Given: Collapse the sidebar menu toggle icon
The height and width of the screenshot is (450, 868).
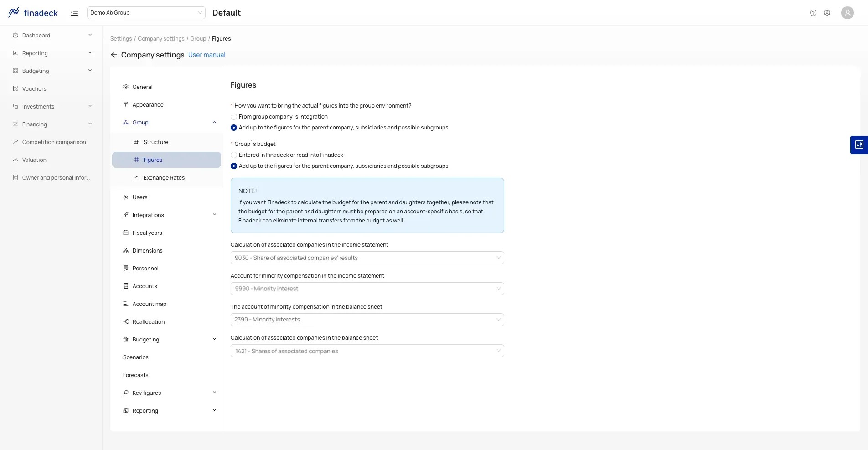Looking at the screenshot, I should tap(74, 13).
